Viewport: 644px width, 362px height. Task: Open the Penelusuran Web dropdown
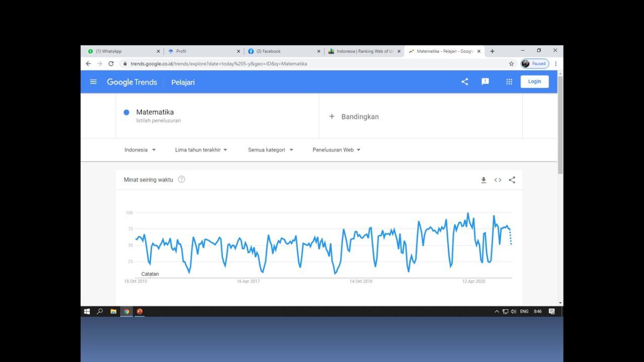click(337, 150)
